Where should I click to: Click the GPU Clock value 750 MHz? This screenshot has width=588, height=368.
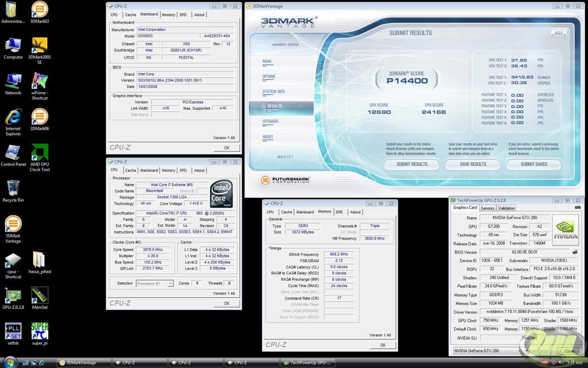tap(490, 320)
